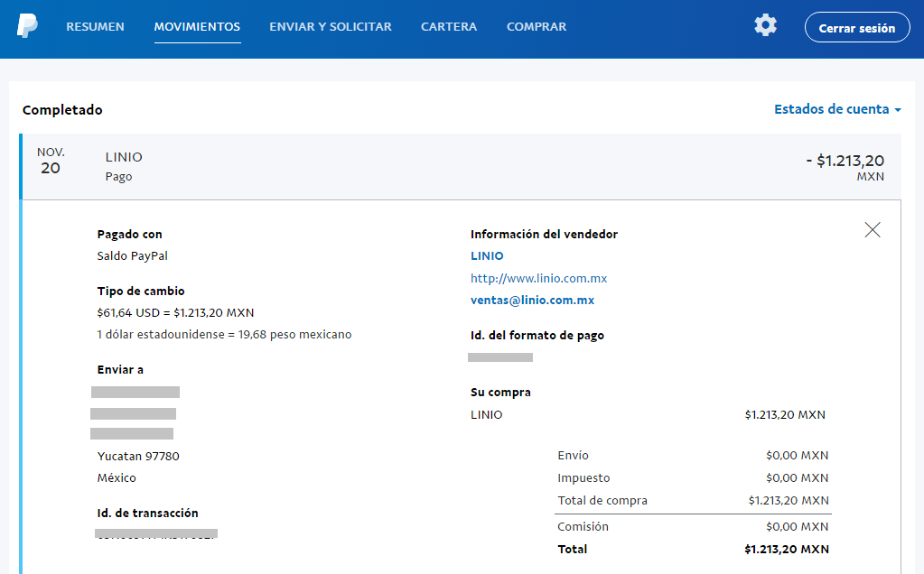Image resolution: width=924 pixels, height=574 pixels.
Task: Go to the Resumen tab
Action: (x=95, y=26)
